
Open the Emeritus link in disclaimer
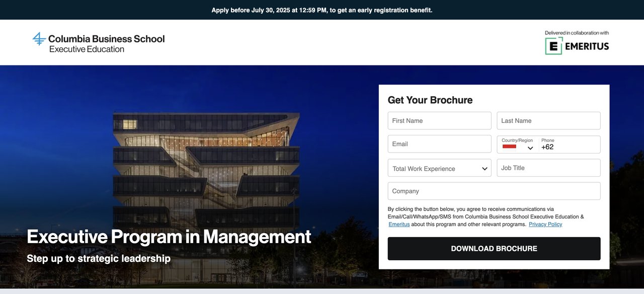[x=399, y=225]
